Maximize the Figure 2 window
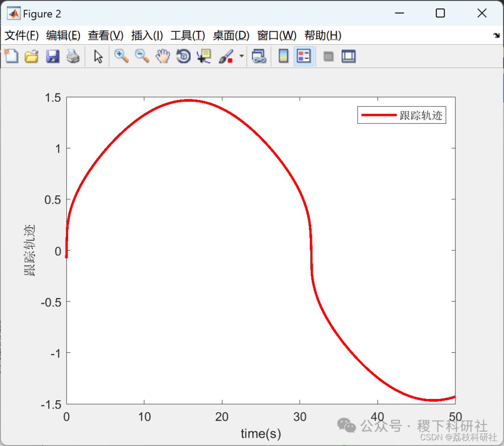The image size is (504, 446). [440, 13]
